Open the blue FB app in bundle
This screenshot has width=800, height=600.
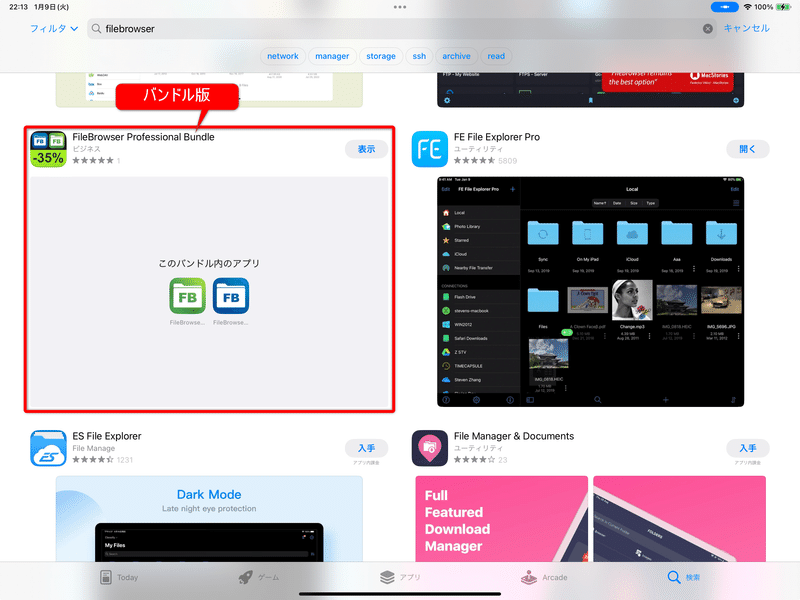231,296
